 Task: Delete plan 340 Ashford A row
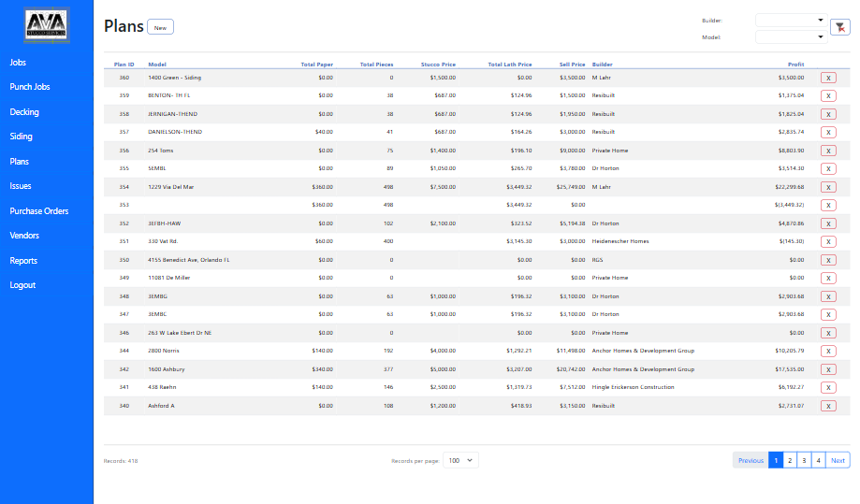(x=827, y=406)
